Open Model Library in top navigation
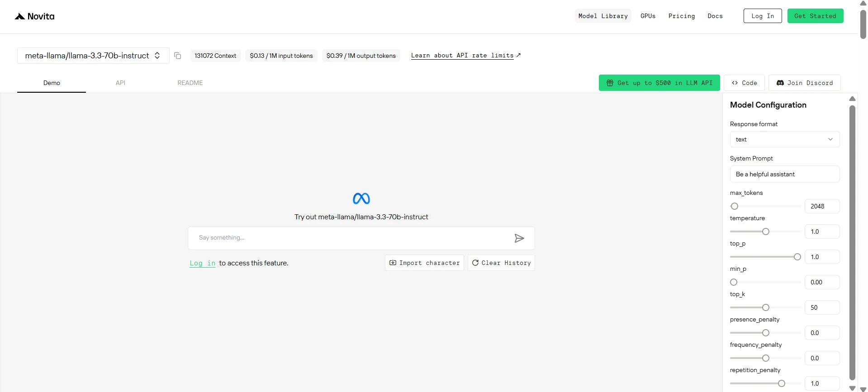This screenshot has width=868, height=392. [x=603, y=16]
